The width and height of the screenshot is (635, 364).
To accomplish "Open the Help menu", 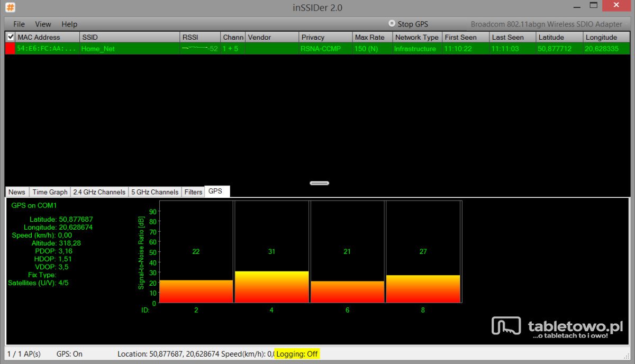I will pos(69,24).
